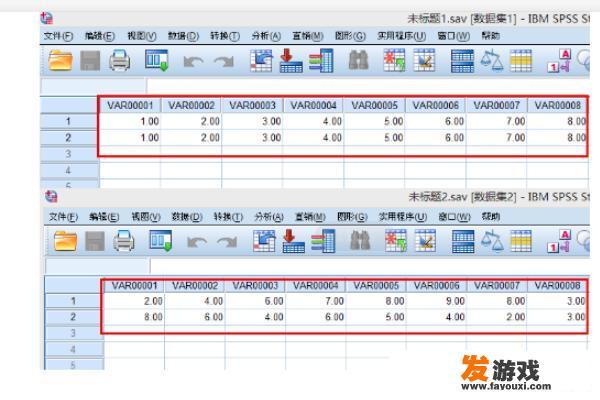
Task: Click Select cases icon in 数据集2 window
Action: point(521,241)
